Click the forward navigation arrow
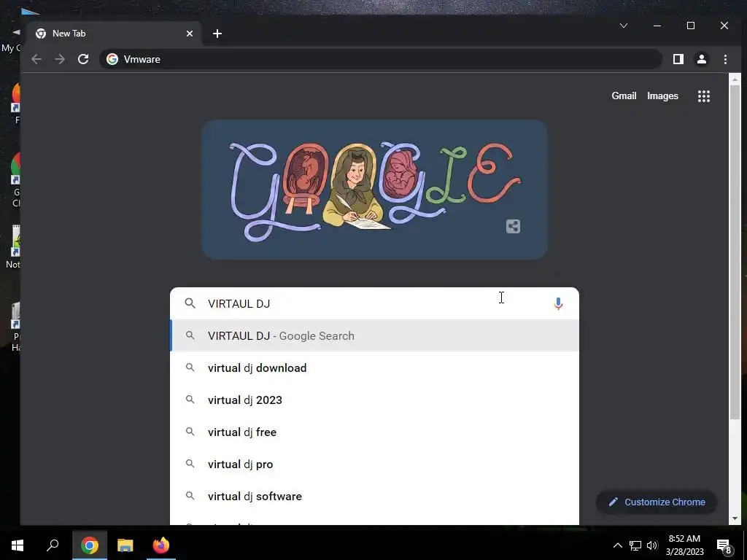The width and height of the screenshot is (747, 560). 60,59
